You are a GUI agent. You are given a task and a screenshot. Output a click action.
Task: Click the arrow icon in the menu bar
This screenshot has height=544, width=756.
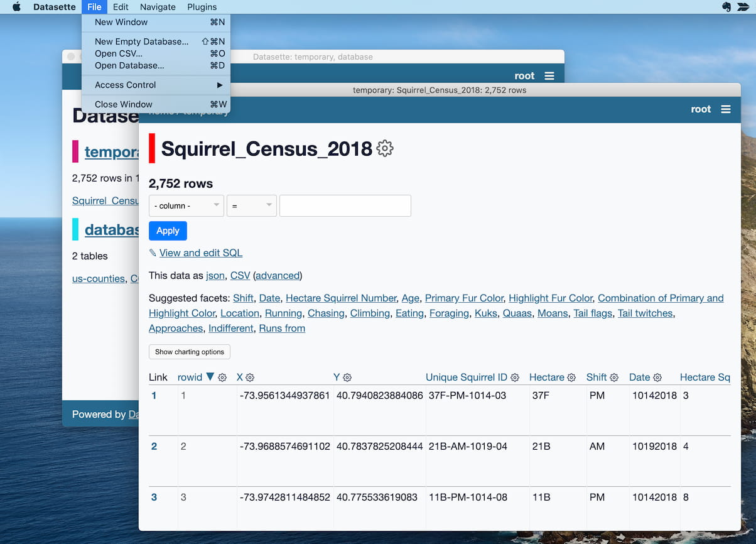click(x=743, y=7)
